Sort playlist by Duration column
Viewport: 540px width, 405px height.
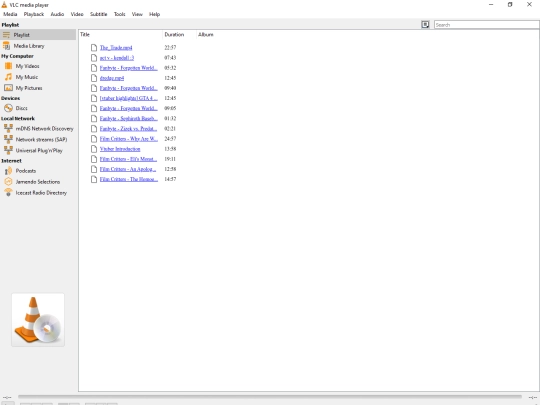coord(179,34)
